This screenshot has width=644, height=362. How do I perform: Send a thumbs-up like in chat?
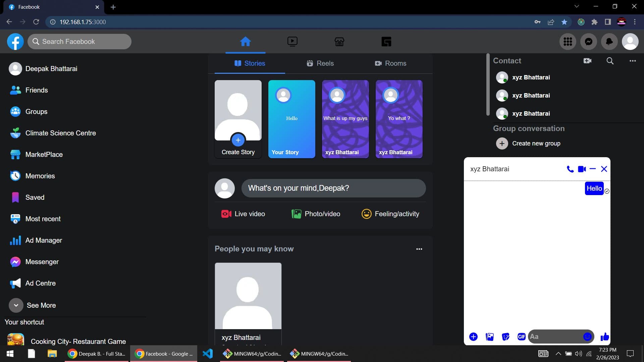click(604, 337)
